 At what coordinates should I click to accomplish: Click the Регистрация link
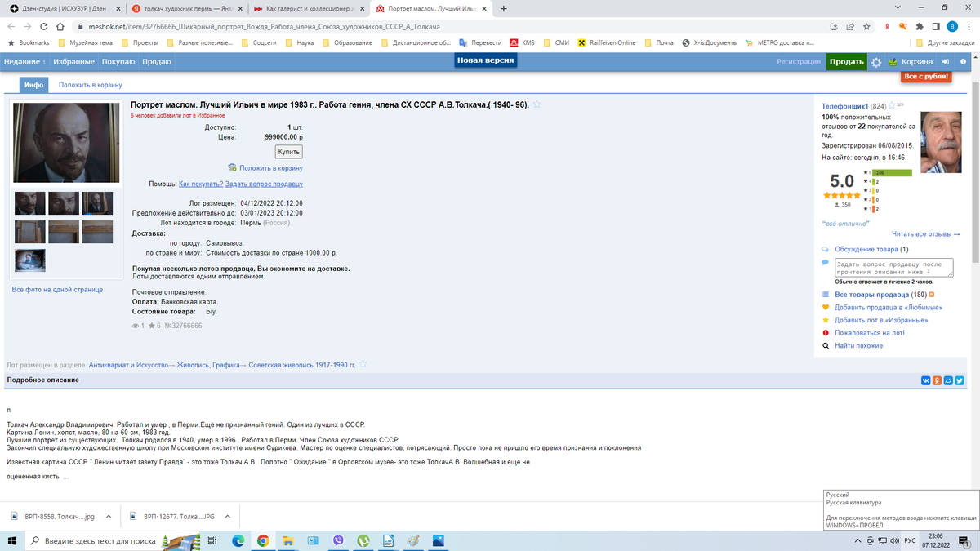coord(799,62)
